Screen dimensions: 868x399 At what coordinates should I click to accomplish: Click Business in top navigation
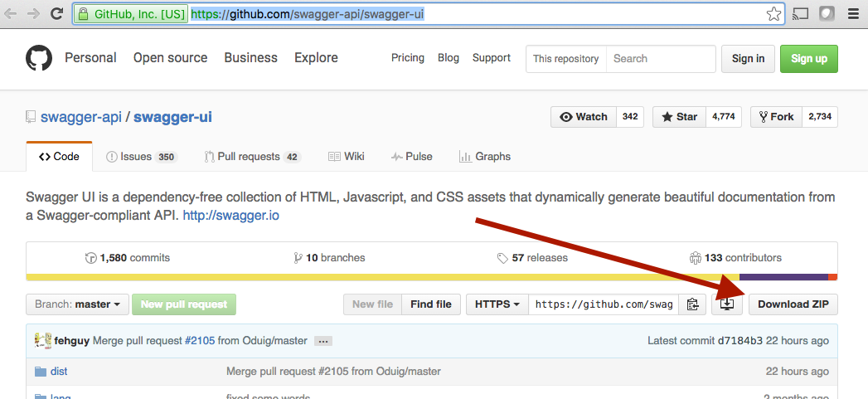click(250, 57)
